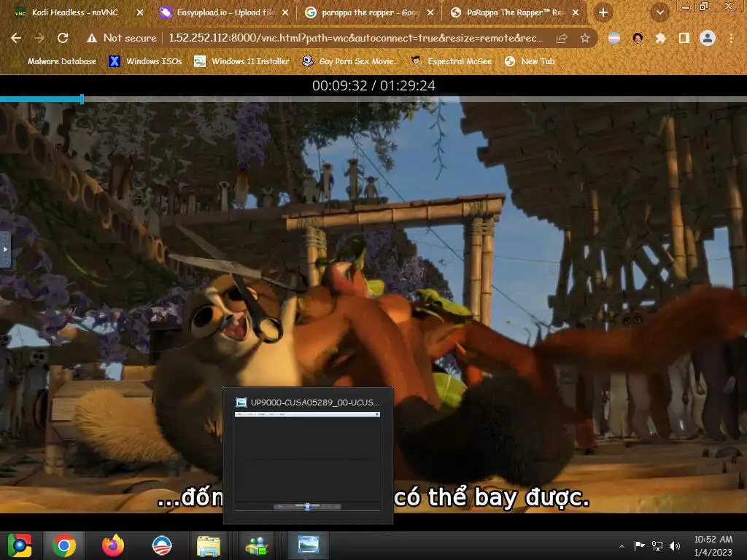This screenshot has width=747, height=560.
Task: Open the network status tray icon
Action: [x=657, y=545]
